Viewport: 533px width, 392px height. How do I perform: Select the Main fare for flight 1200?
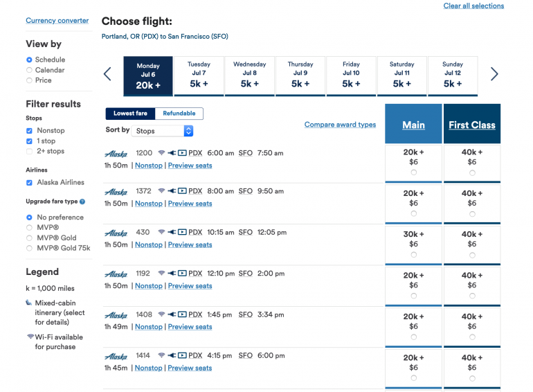point(413,172)
